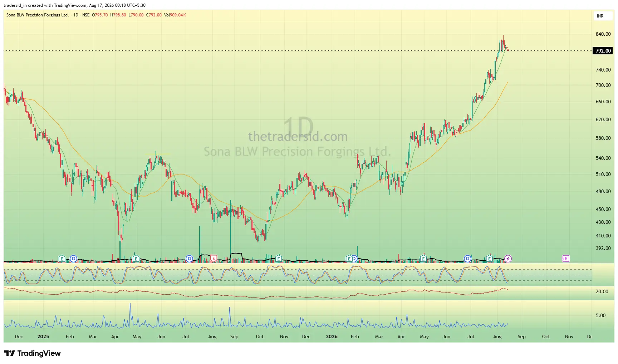Click the 840.00 price scale label
The image size is (618, 364).
coord(603,34)
